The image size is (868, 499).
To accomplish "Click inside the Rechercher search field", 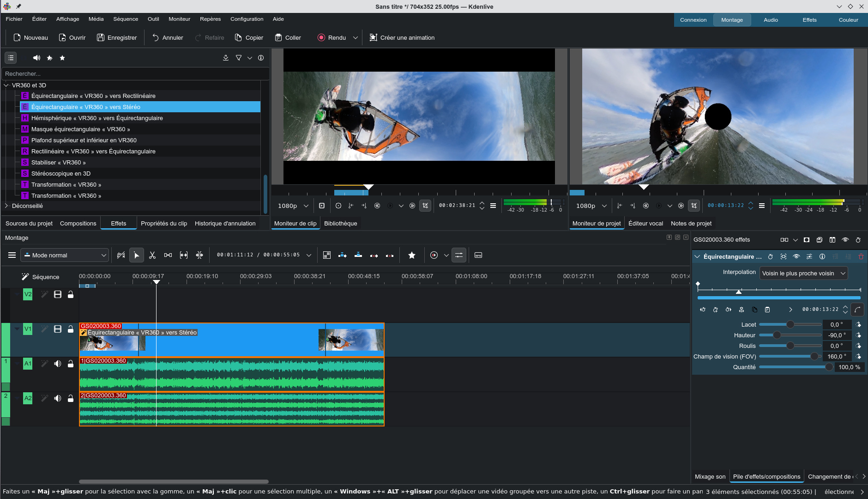I will [134, 73].
